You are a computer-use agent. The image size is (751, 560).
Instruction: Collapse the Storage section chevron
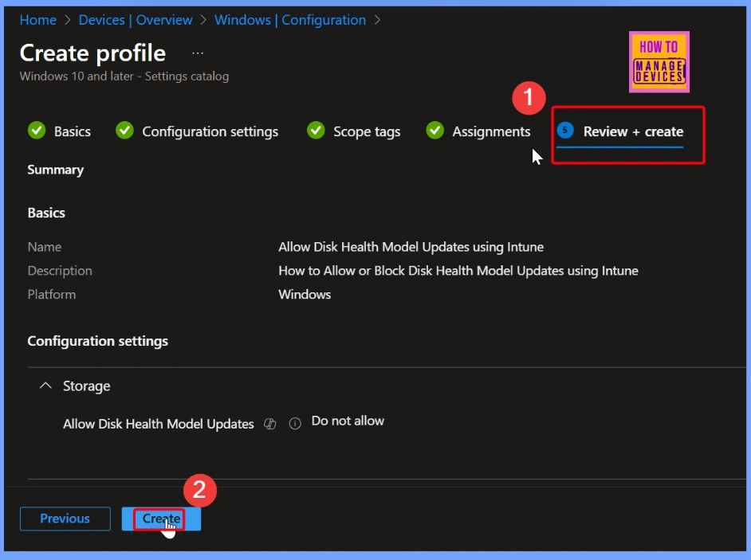click(45, 386)
